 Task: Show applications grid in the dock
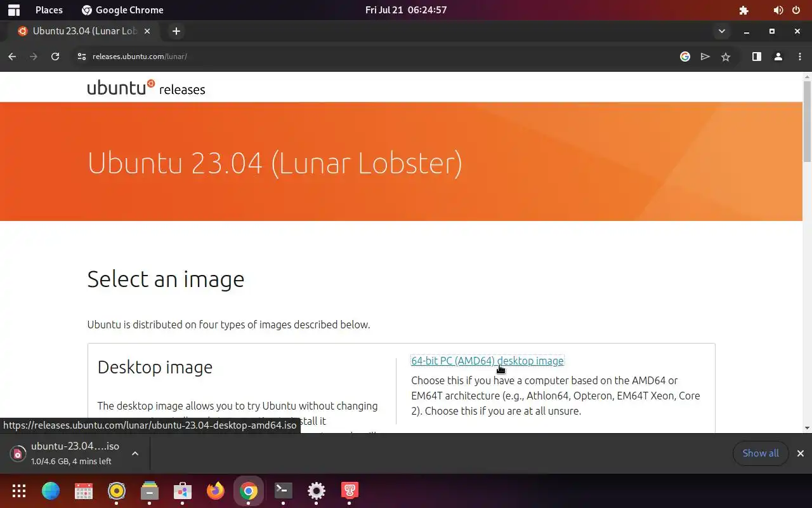tap(19, 491)
